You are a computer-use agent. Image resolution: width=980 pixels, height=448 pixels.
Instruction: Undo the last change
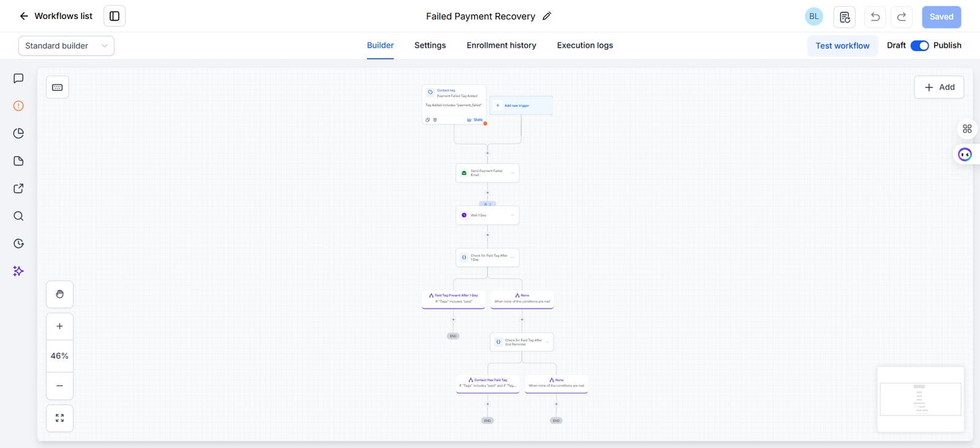(875, 17)
